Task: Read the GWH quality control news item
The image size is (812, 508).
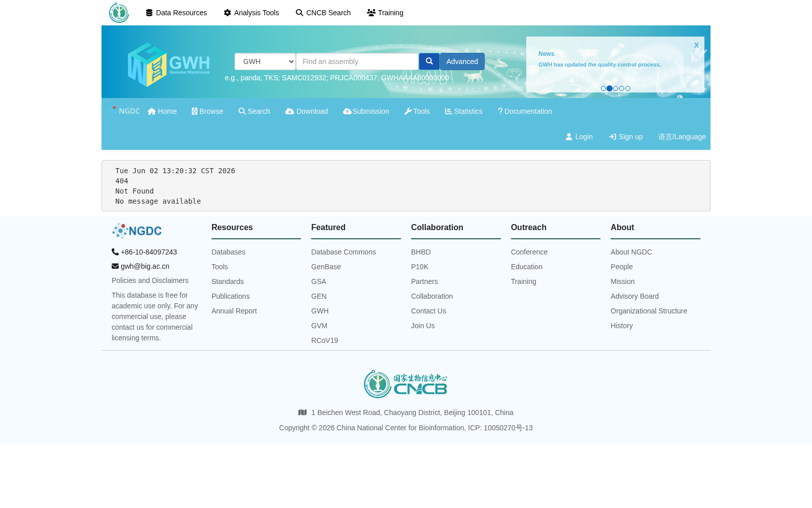Action: click(599, 65)
